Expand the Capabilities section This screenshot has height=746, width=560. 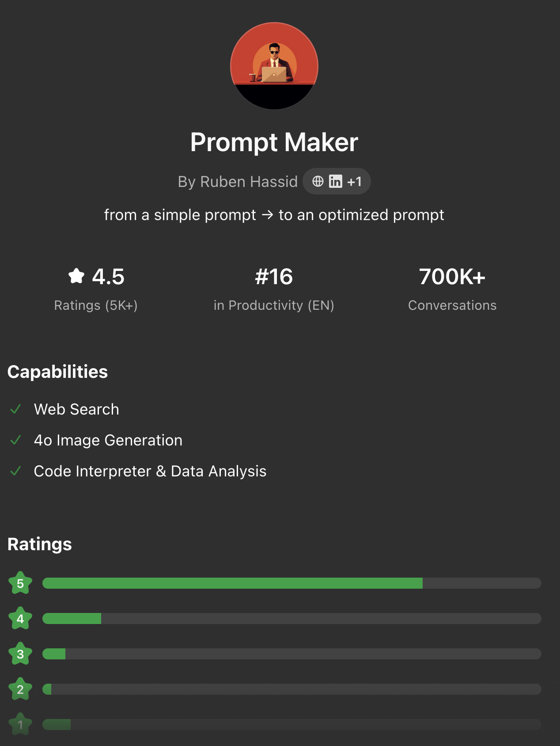click(x=57, y=372)
